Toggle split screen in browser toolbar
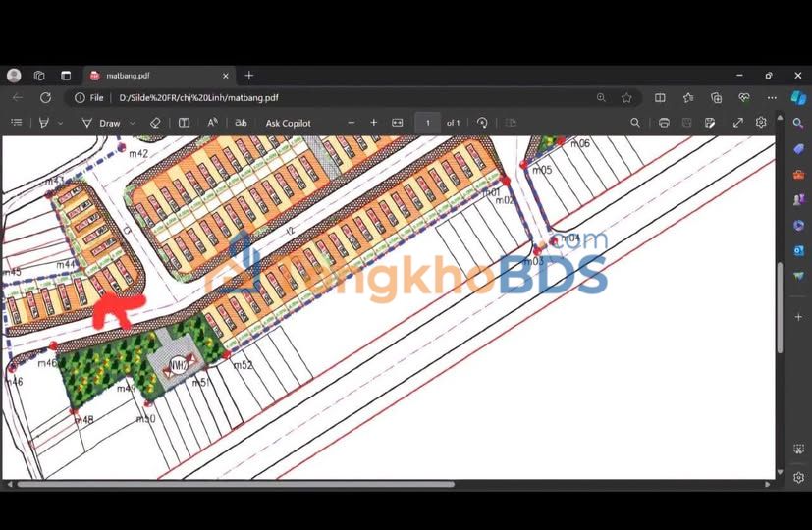 click(x=660, y=98)
